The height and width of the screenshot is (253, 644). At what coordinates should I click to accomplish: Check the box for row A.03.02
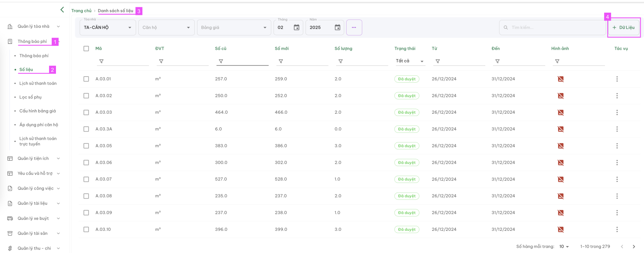point(86,96)
